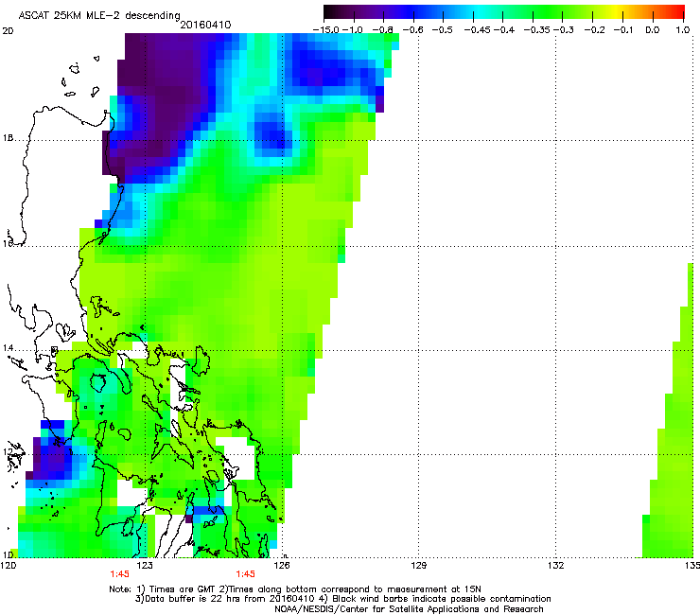Click the red "1:45" time nearest longitude 126
The height and width of the screenshot is (615, 700).
246,574
